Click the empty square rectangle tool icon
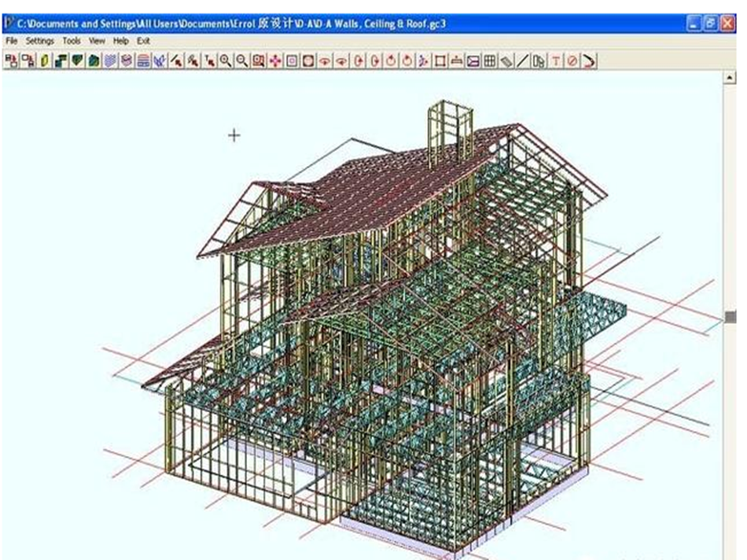Image resolution: width=747 pixels, height=560 pixels. pos(440,61)
